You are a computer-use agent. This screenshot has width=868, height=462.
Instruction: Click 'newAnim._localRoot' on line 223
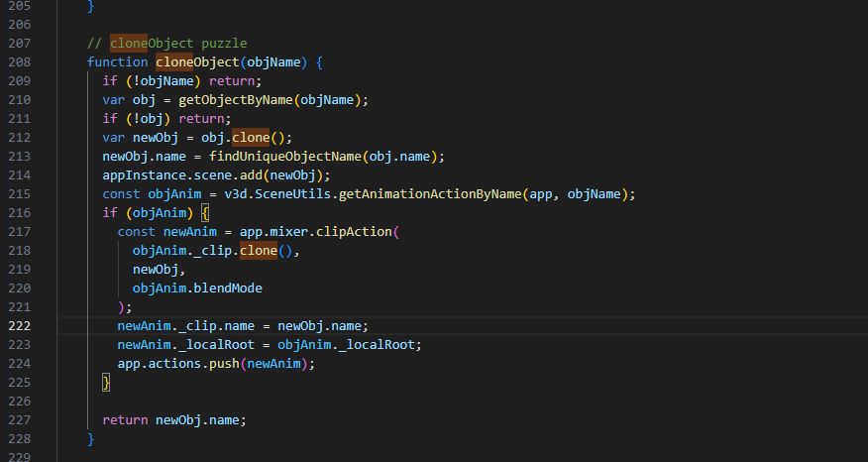tap(186, 345)
